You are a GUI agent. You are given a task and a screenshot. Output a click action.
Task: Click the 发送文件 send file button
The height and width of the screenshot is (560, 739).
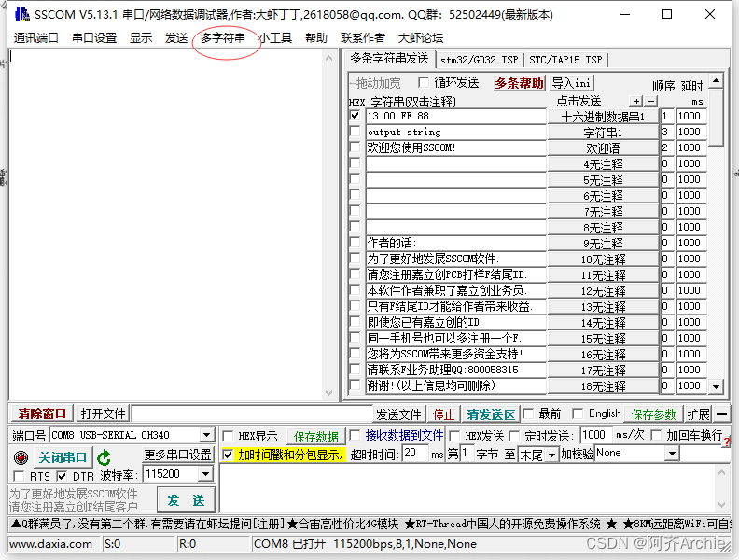click(x=398, y=414)
